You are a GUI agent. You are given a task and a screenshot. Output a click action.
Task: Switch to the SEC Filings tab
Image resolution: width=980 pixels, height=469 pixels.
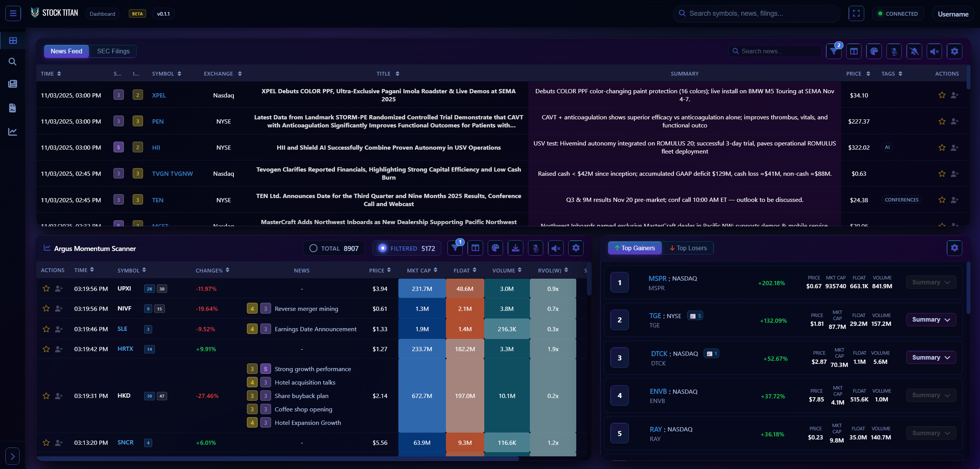pos(113,51)
